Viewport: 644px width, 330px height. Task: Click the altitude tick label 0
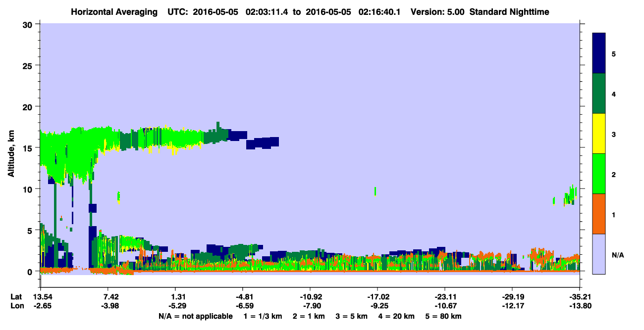[31, 271]
